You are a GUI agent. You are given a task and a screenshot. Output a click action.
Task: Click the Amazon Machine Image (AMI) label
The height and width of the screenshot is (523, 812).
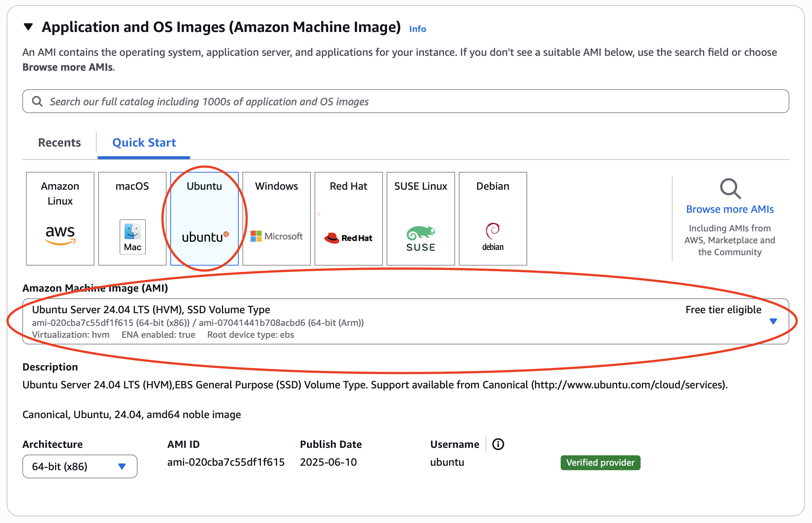(95, 288)
